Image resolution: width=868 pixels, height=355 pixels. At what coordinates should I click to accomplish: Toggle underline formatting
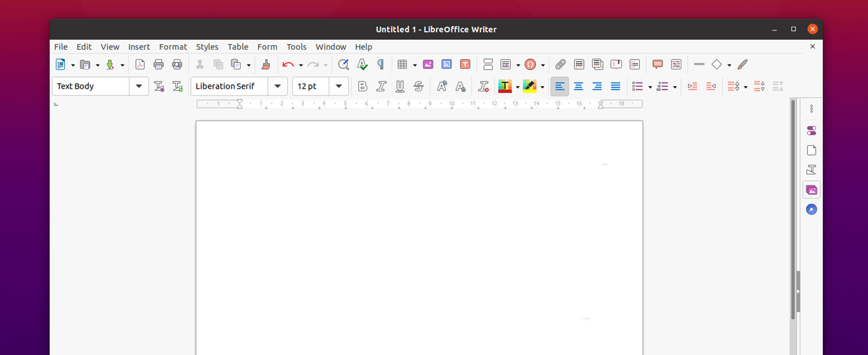(400, 86)
